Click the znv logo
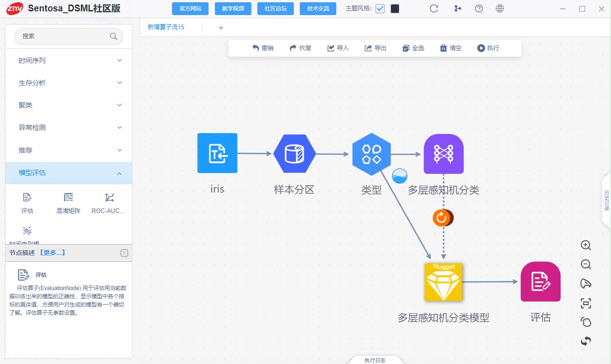The image size is (611, 364). pos(15,8)
